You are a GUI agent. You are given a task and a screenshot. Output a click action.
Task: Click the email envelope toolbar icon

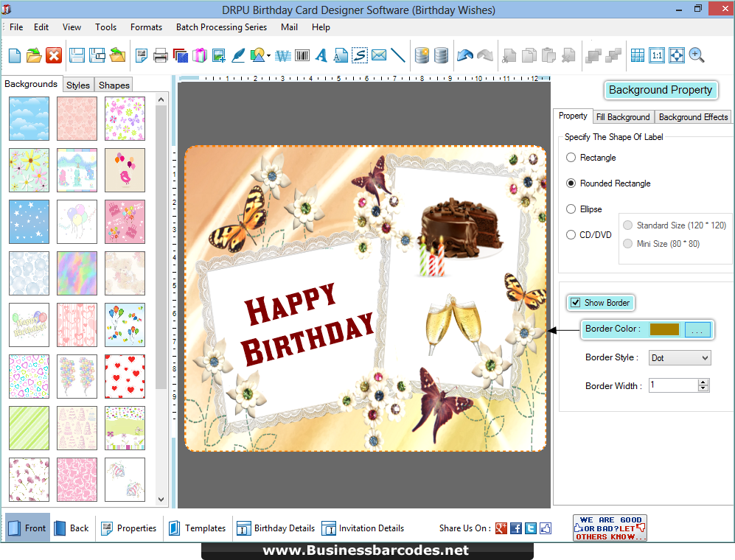pos(379,55)
